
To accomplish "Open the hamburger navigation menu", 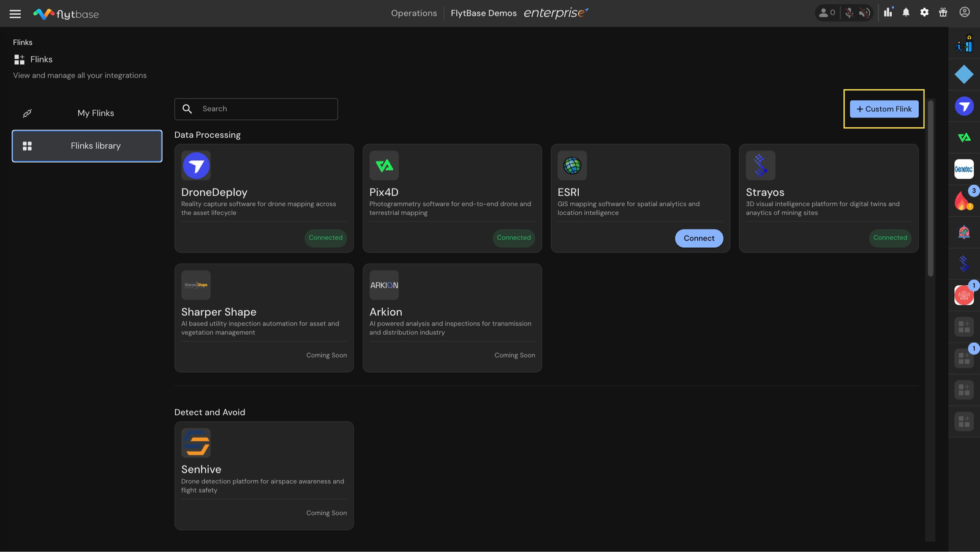I will point(15,13).
